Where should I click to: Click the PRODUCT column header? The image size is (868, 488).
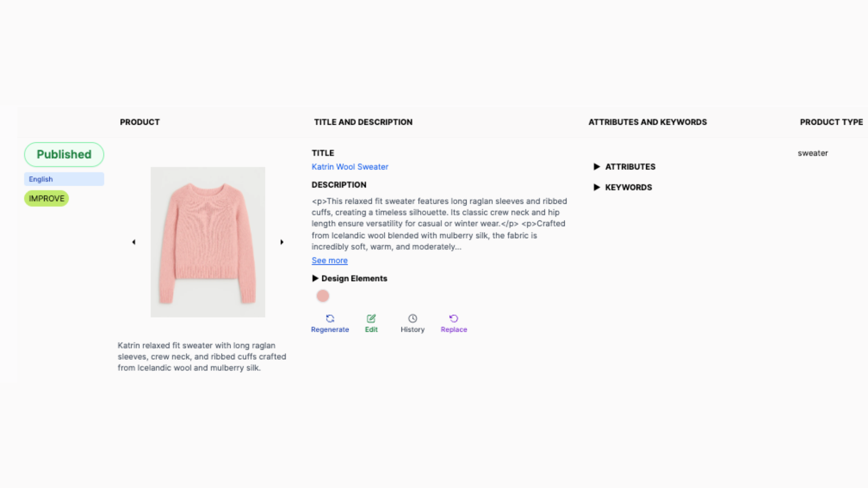click(140, 122)
